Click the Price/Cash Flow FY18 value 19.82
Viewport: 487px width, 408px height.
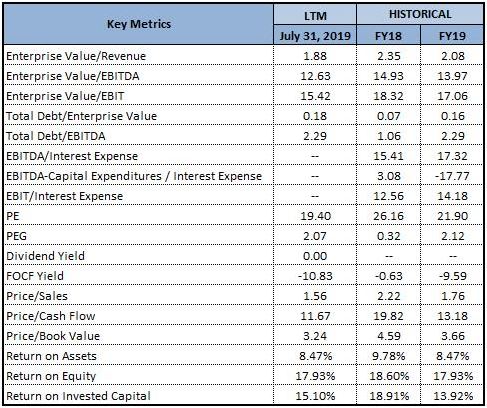click(x=388, y=316)
